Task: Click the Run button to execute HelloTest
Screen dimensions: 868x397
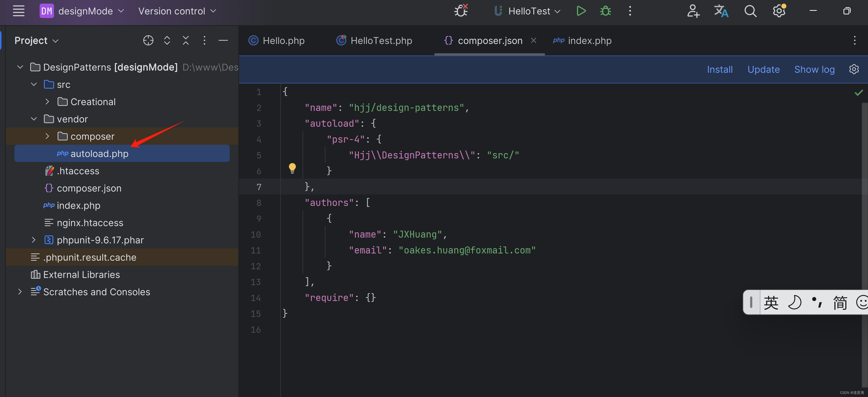Action: tap(581, 11)
